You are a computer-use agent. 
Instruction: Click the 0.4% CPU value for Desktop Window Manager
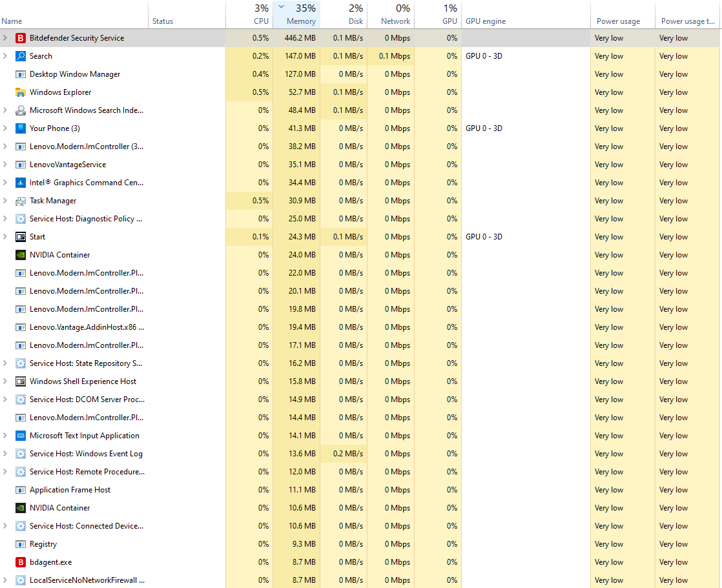tap(260, 74)
